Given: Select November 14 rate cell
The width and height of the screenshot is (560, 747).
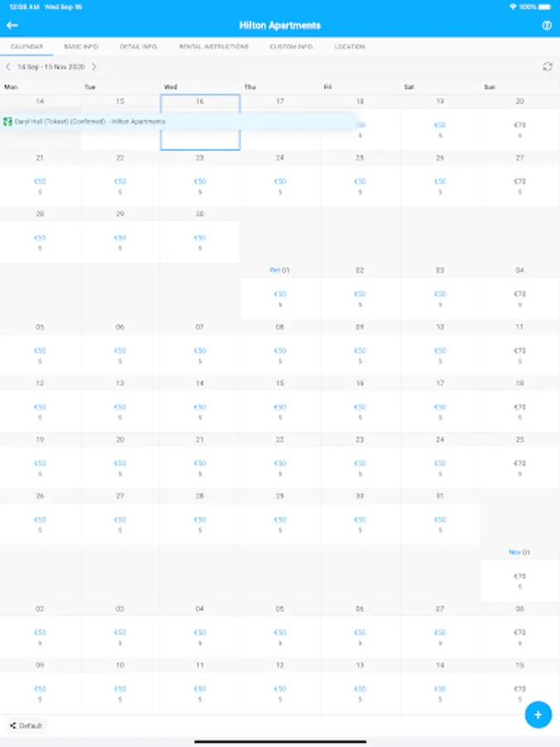Looking at the screenshot, I should coord(440,694).
